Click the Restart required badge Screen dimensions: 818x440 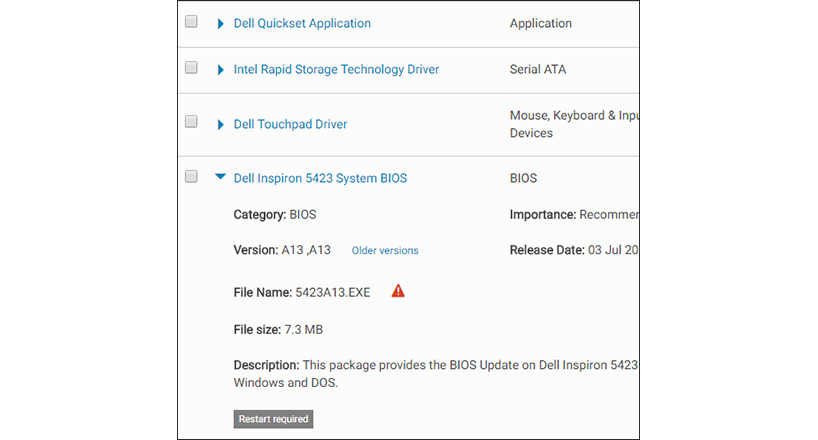point(273,419)
